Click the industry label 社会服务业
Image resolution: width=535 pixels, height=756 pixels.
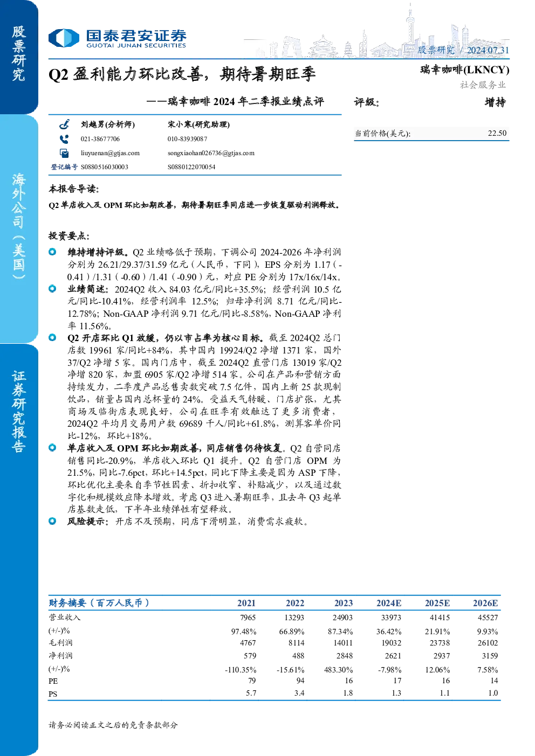click(x=483, y=85)
